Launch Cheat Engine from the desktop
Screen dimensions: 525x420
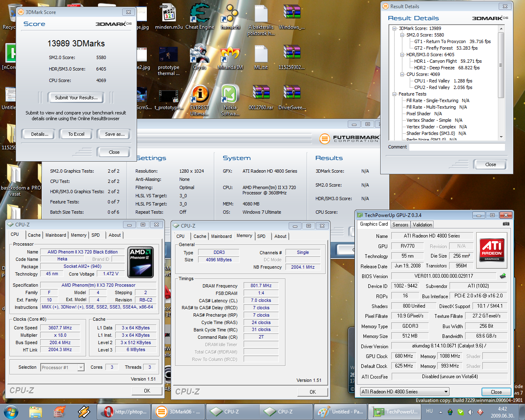(200, 16)
